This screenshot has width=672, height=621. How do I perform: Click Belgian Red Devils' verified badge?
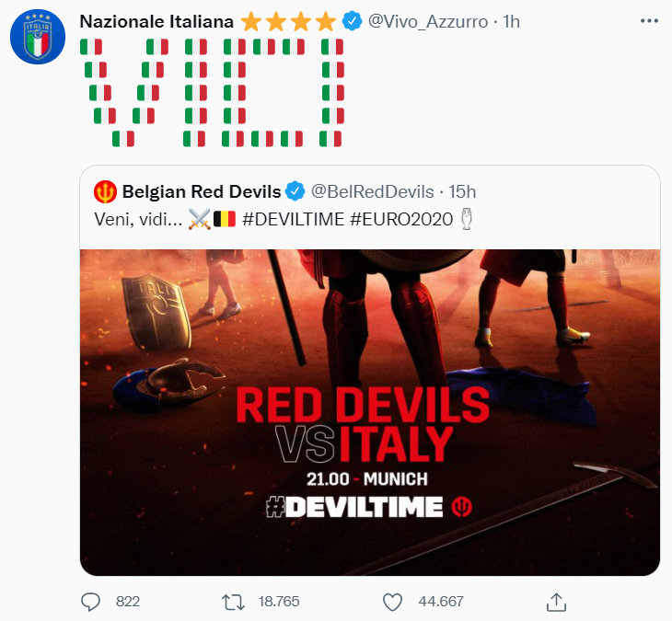click(295, 191)
